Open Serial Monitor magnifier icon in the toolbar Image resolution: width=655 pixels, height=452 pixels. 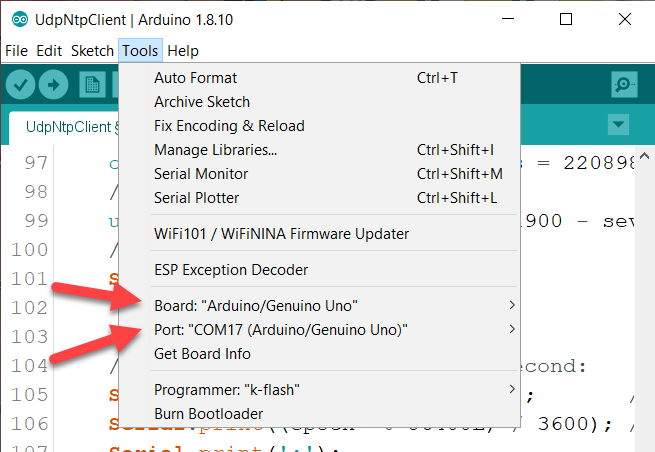pos(624,84)
